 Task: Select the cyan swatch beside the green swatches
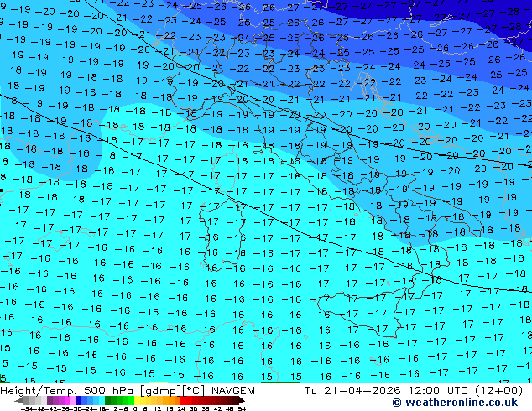102,400
